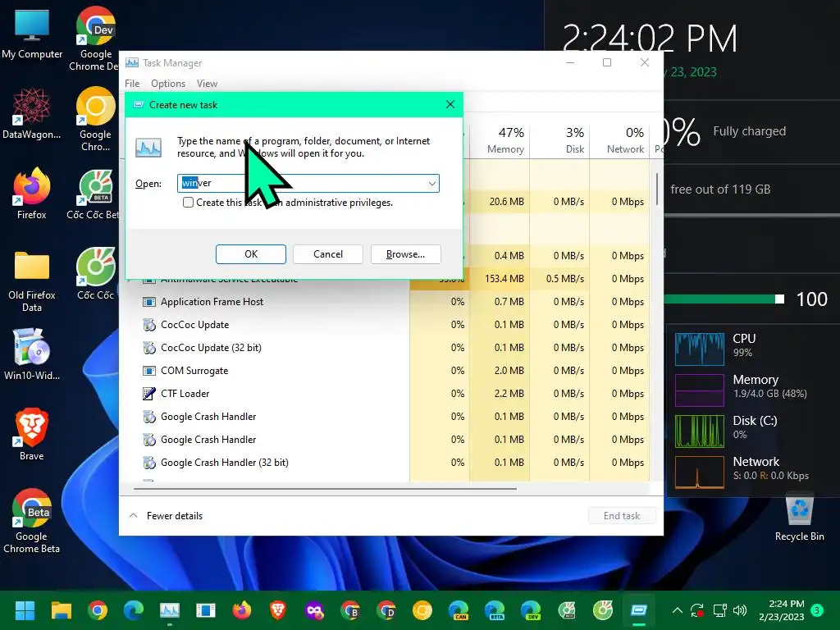Select the Create new task taskbar icon

click(639, 610)
